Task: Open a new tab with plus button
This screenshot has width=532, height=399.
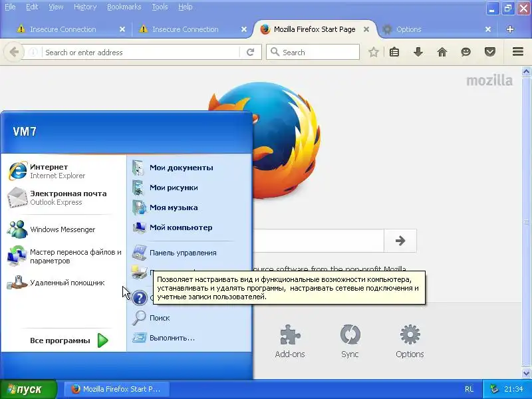Action: click(509, 29)
